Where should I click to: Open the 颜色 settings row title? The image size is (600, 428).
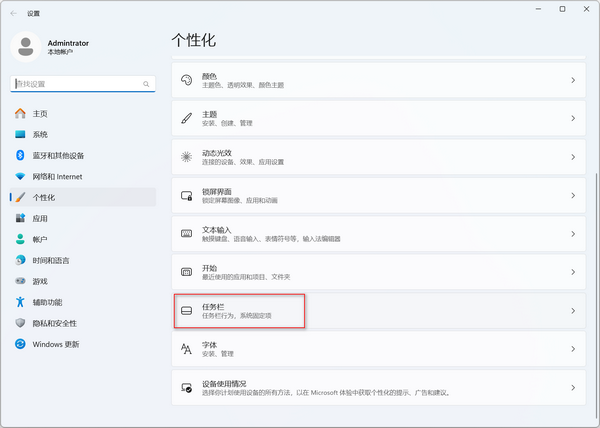[x=209, y=76]
